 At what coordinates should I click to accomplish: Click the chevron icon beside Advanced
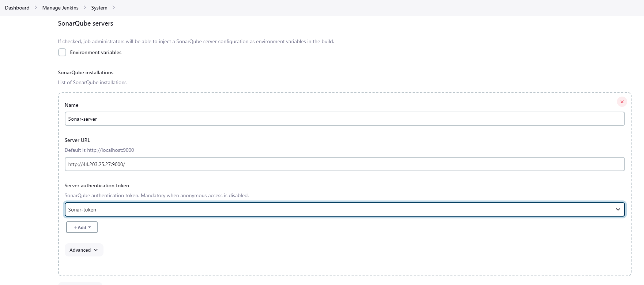coord(96,250)
